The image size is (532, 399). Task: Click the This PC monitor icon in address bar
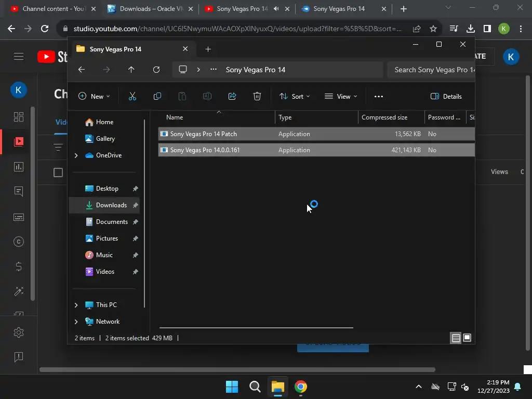(183, 70)
